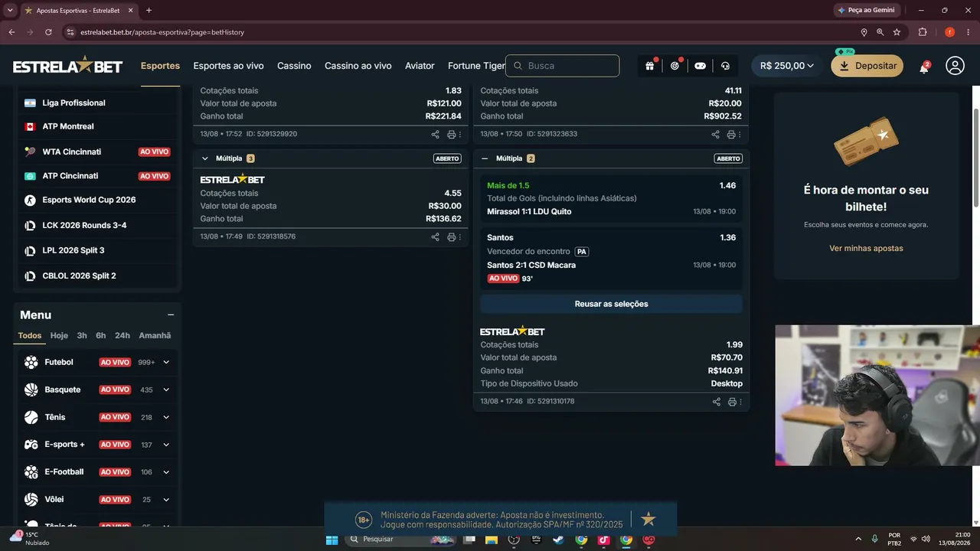Screen dimensions: 980x551
Task: Open the user account profile icon
Action: (x=955, y=66)
